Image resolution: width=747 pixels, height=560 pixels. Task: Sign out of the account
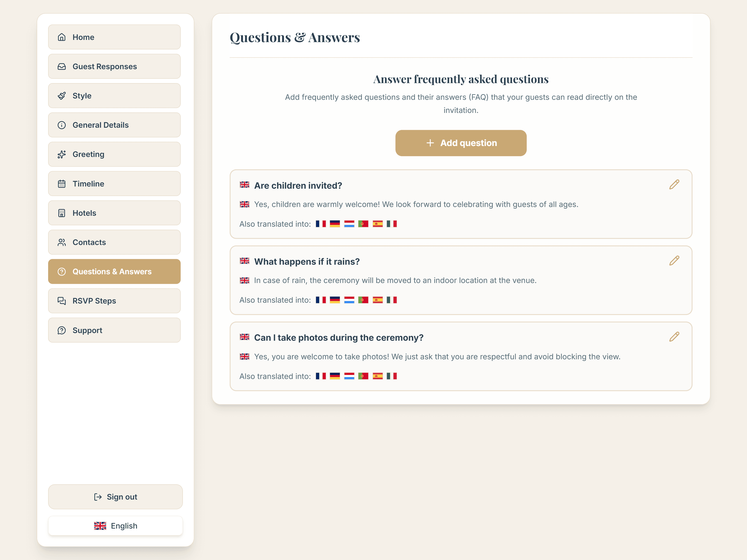point(115,497)
